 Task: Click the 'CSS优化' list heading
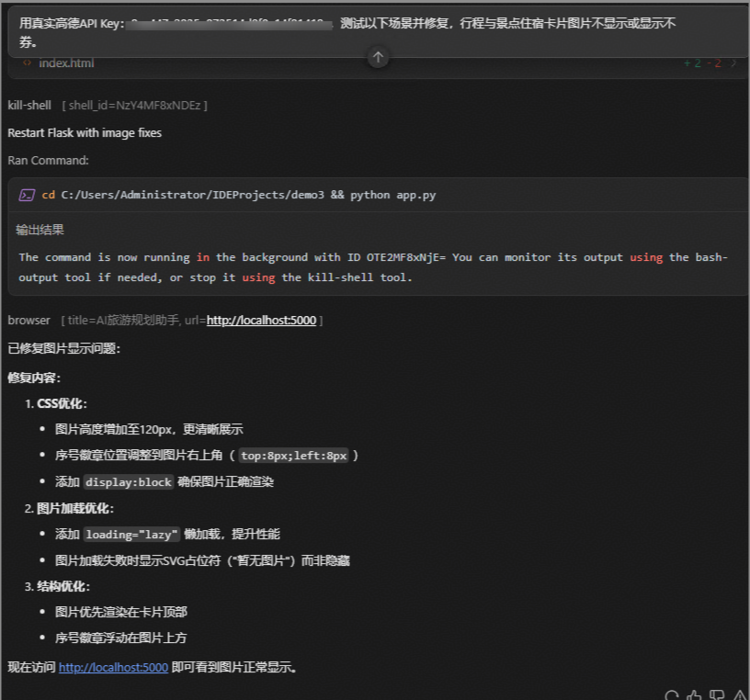point(62,403)
